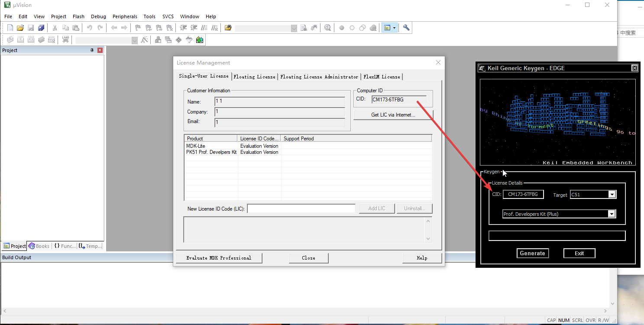Select the MDK-Lite product row

pos(308,146)
